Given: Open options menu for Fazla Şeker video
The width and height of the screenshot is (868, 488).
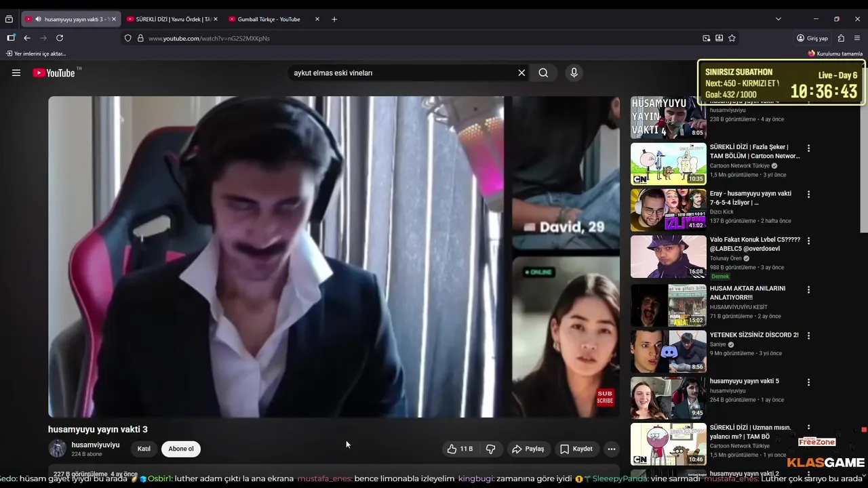Looking at the screenshot, I should tap(808, 148).
